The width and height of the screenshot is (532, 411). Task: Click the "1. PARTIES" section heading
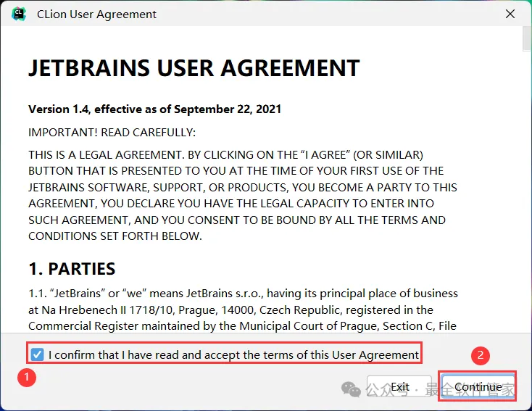point(72,269)
